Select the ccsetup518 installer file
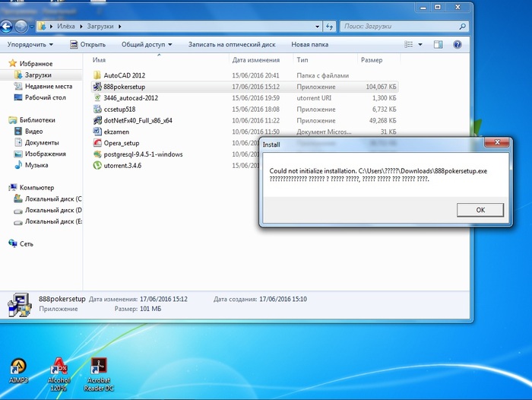This screenshot has height=400, width=532. [x=119, y=110]
